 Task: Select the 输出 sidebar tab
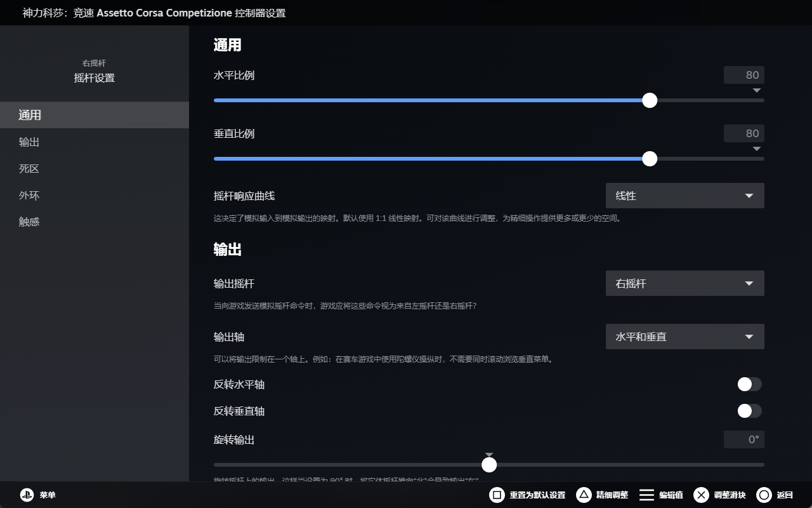click(95, 142)
